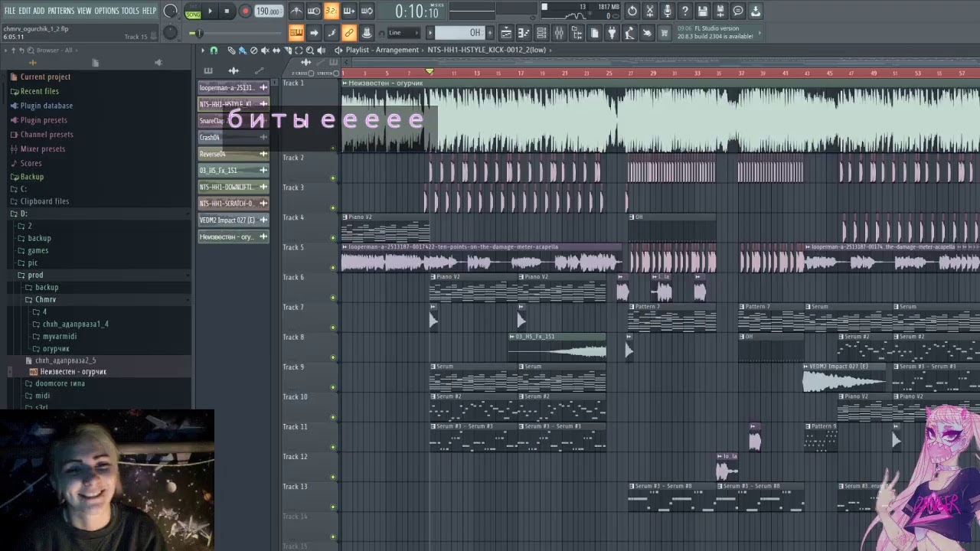Open help with the question mark icon
The width and height of the screenshot is (980, 551).
coord(685,11)
